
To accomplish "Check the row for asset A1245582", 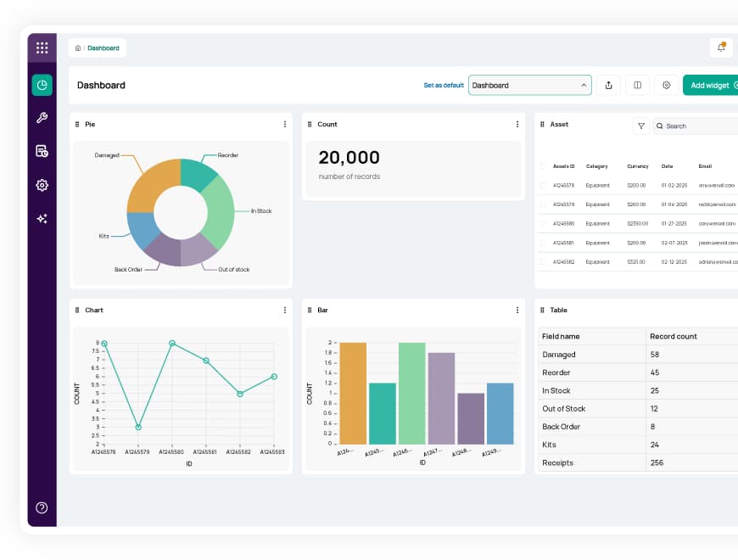I will pos(543,261).
